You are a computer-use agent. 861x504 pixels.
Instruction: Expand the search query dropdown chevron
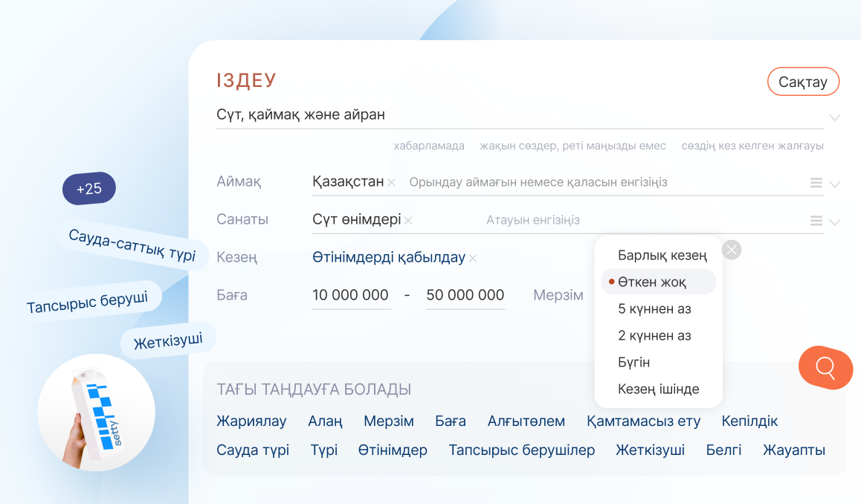pyautogui.click(x=834, y=117)
